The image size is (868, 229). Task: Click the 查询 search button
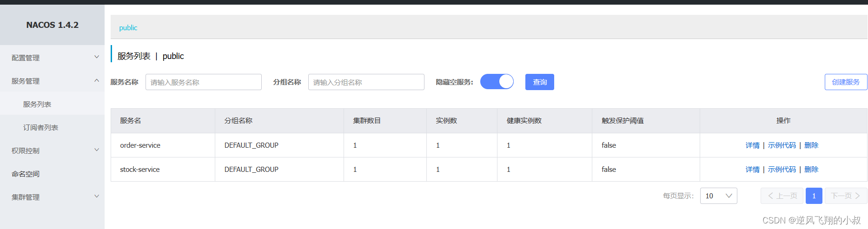tap(539, 82)
